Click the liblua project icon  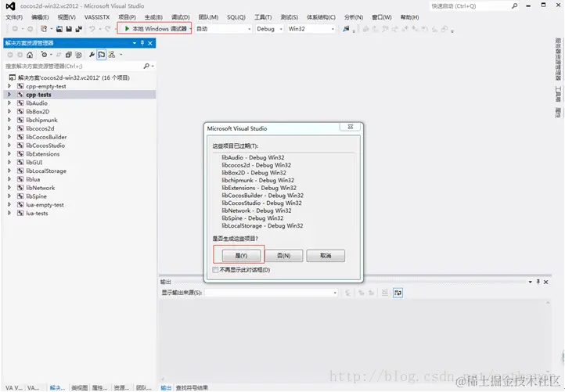tap(20, 179)
